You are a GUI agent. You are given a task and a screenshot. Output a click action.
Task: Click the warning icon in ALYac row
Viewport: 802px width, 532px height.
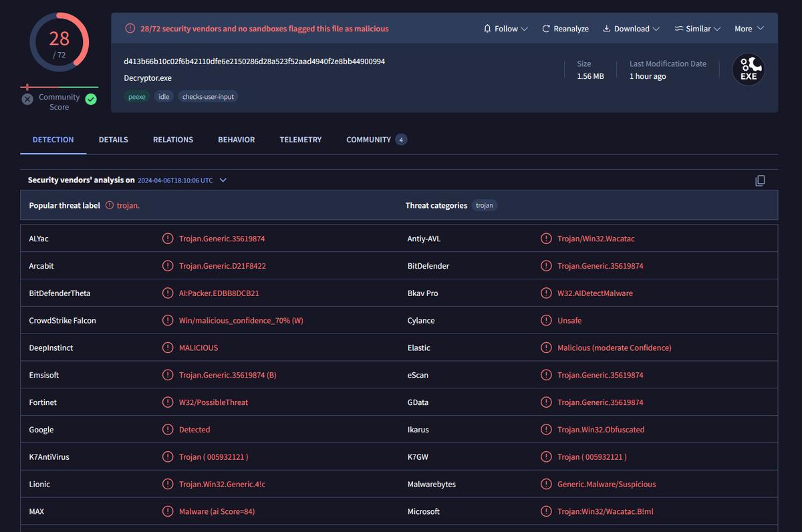pyautogui.click(x=168, y=239)
